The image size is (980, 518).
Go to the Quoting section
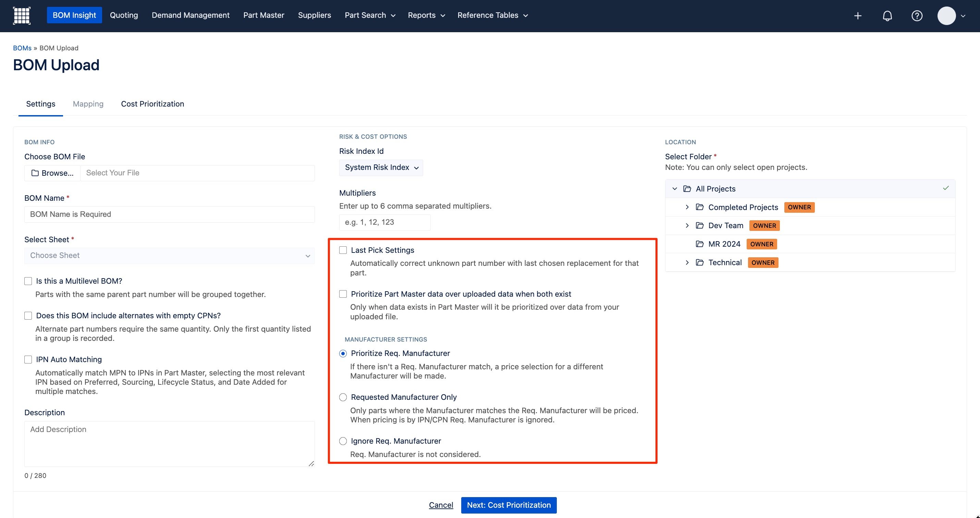coord(124,15)
